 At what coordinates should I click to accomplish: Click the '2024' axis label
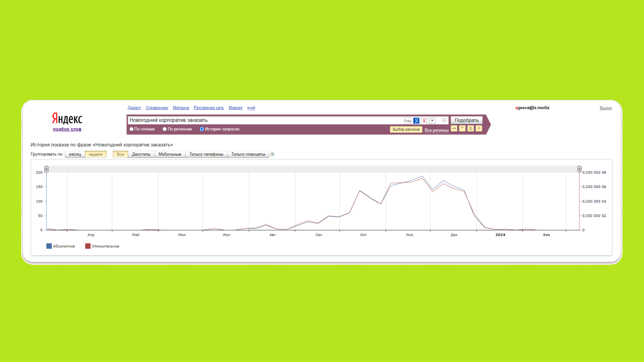tap(500, 235)
